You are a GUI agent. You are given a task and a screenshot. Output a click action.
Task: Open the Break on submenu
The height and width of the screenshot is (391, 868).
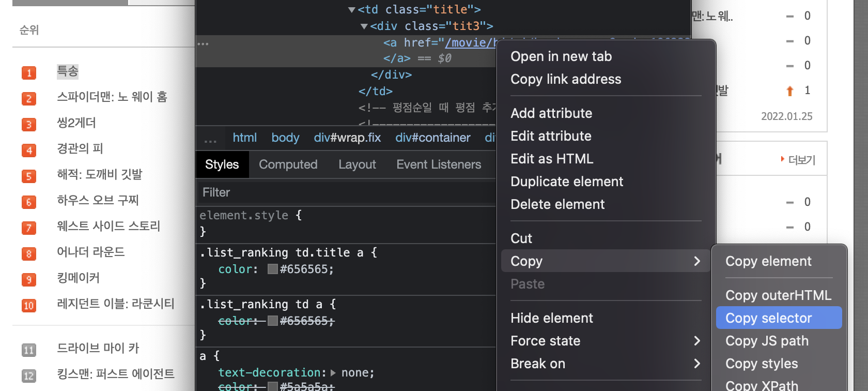[605, 364]
